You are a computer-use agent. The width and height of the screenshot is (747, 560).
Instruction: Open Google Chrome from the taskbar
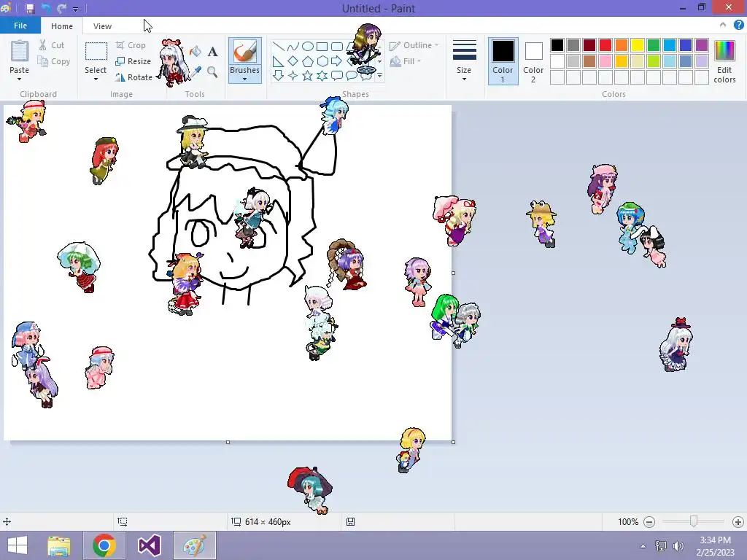click(x=104, y=545)
